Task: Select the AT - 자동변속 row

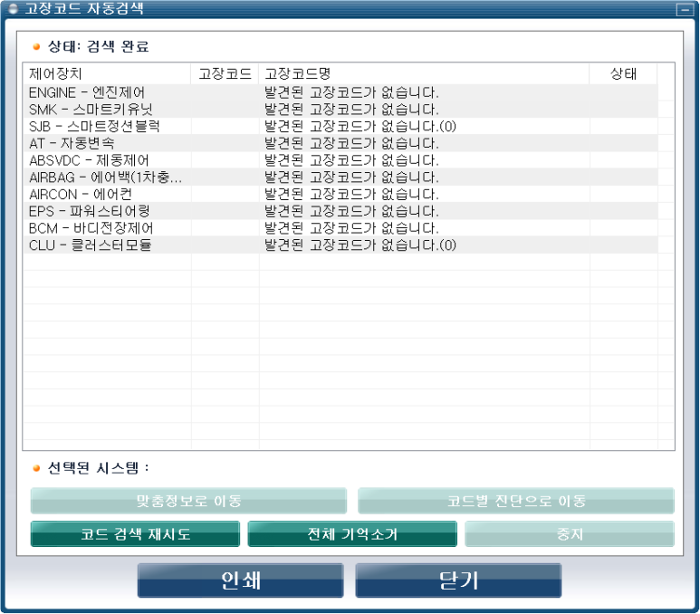Action: (x=340, y=143)
